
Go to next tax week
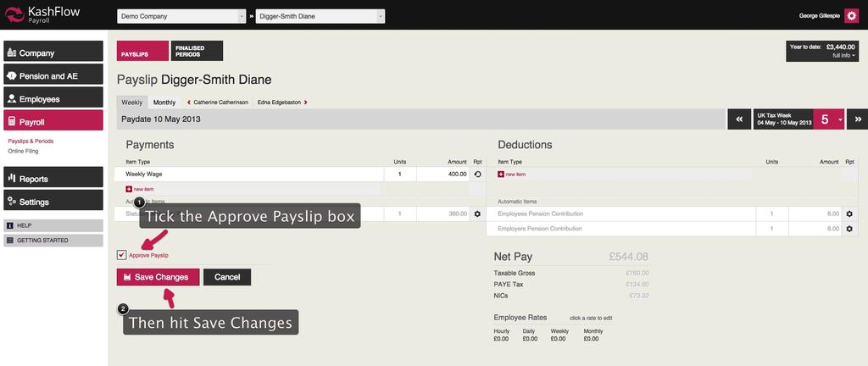(x=856, y=120)
